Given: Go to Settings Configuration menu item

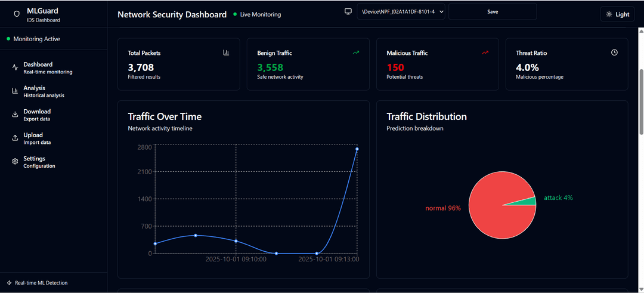Looking at the screenshot, I should pos(39,162).
